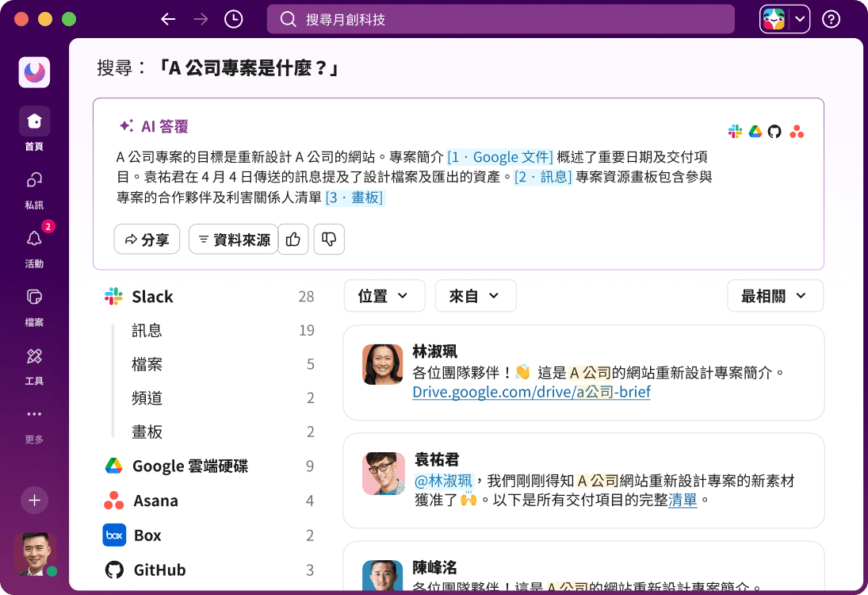The image size is (868, 595).
Task: Open the help question mark icon
Action: click(x=831, y=19)
